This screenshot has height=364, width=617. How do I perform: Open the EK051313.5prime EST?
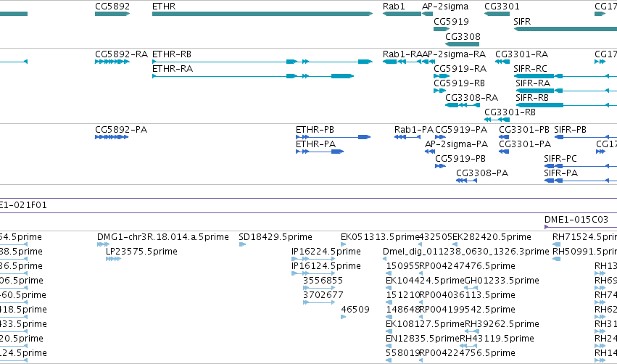[344, 244]
